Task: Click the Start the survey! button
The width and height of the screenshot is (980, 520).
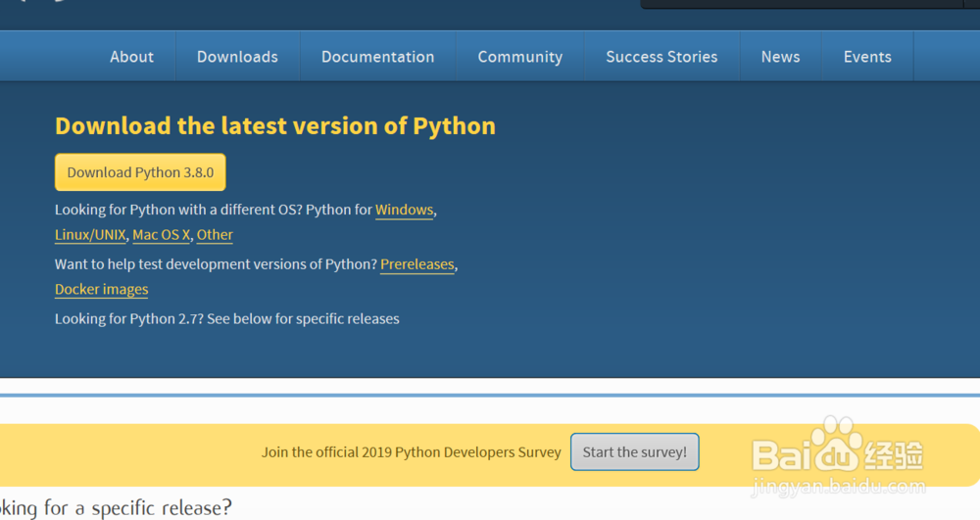Action: (634, 452)
